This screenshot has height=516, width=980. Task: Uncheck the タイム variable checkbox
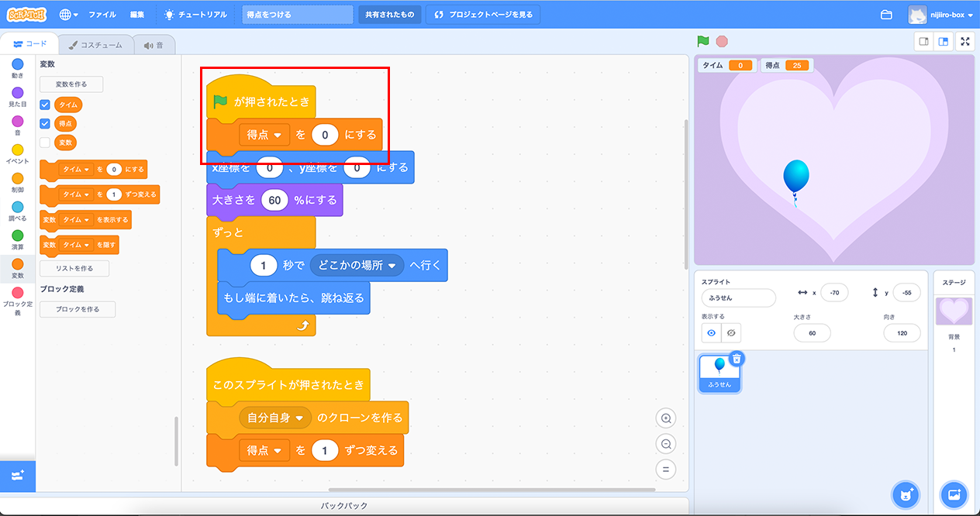[45, 105]
